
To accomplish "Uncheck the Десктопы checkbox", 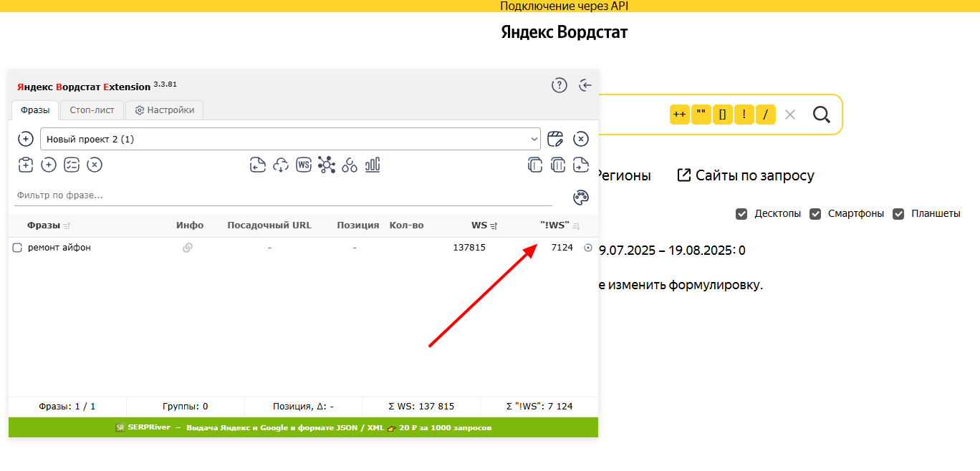I will pyautogui.click(x=741, y=214).
